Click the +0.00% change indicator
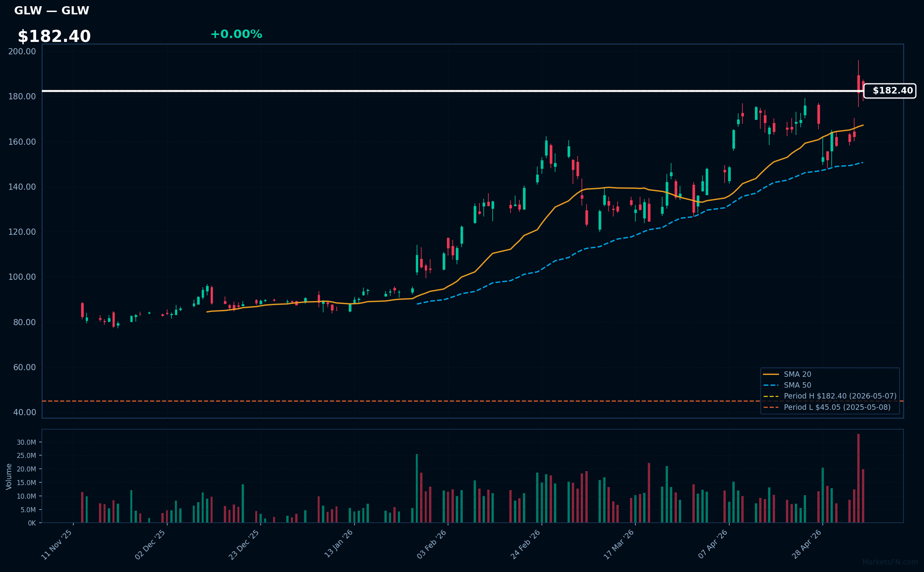Viewport: 924px width, 572px height. point(236,34)
